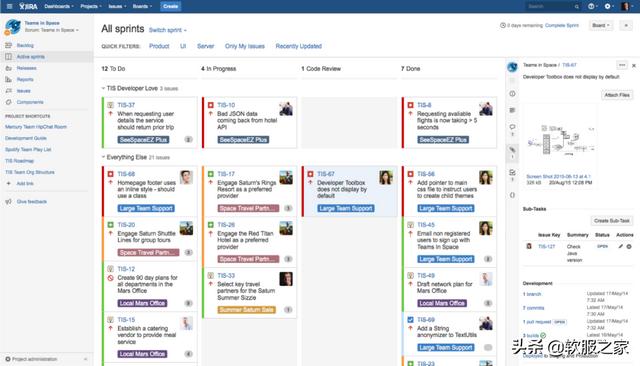This screenshot has height=366, width=640.
Task: Open the Switch sprint dropdown
Action: [x=168, y=30]
